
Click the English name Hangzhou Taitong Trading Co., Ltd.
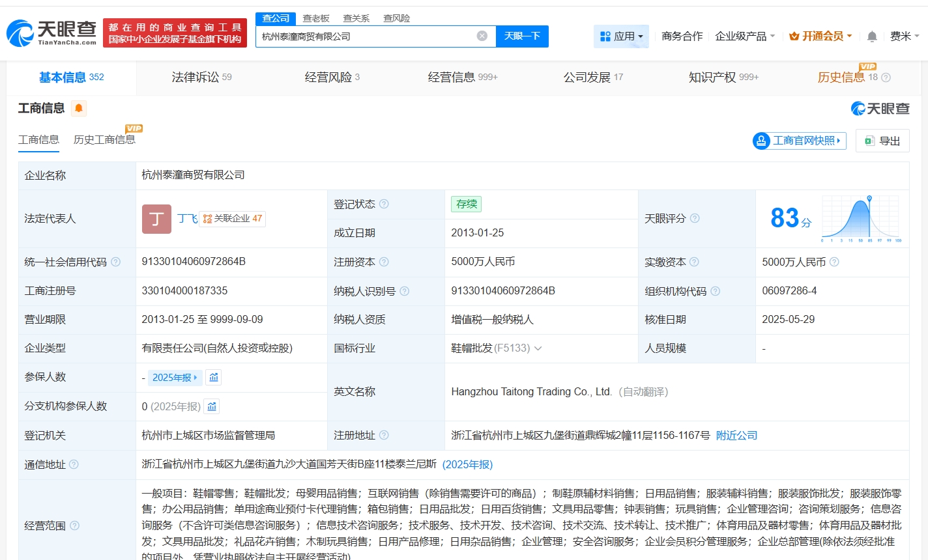(531, 392)
